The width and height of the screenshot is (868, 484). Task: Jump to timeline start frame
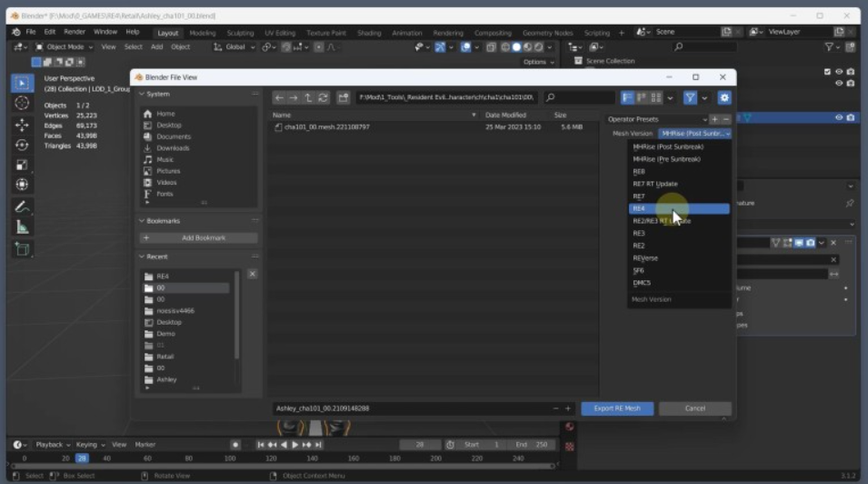(261, 445)
